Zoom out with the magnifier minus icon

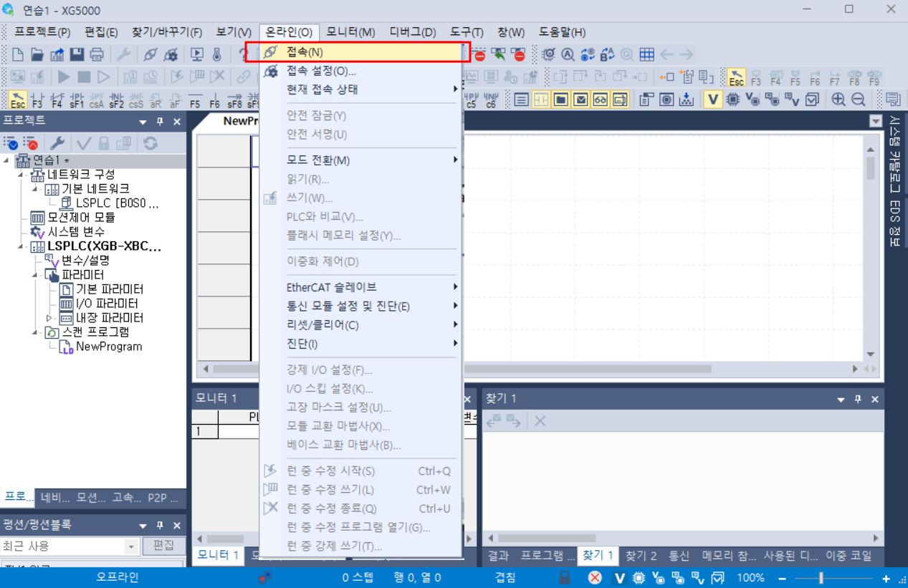(x=859, y=100)
